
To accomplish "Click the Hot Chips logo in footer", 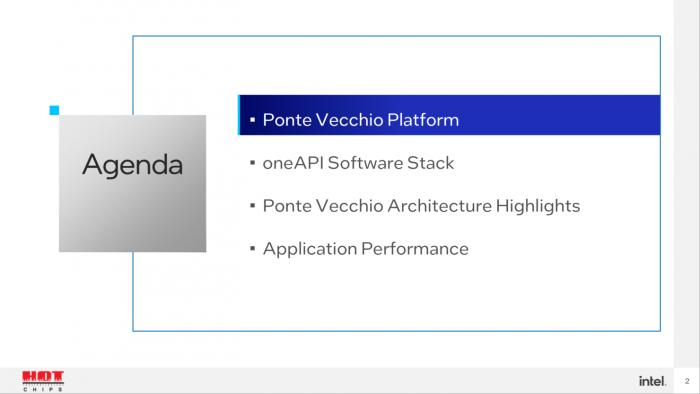I will click(43, 381).
